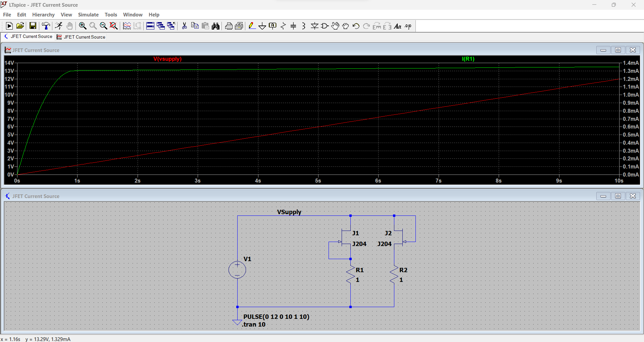The width and height of the screenshot is (644, 342).
Task: Select the Move hand tool
Action: (x=335, y=26)
